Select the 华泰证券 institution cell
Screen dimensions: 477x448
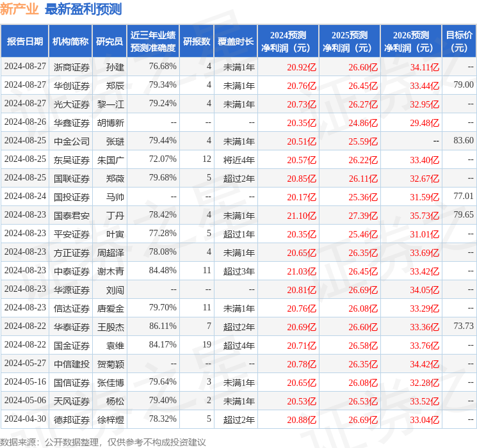tap(72, 327)
